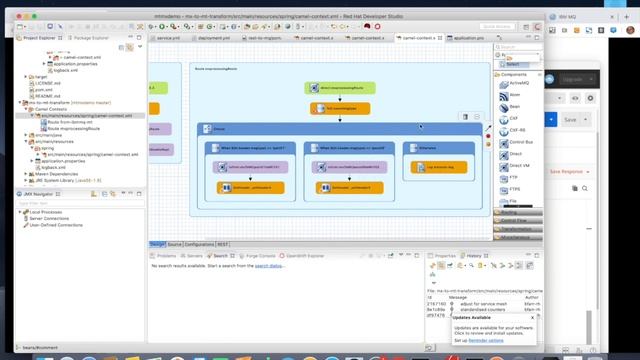Switch to the Source tab of the editor
Viewport: 640px width, 360px height.
click(x=174, y=244)
